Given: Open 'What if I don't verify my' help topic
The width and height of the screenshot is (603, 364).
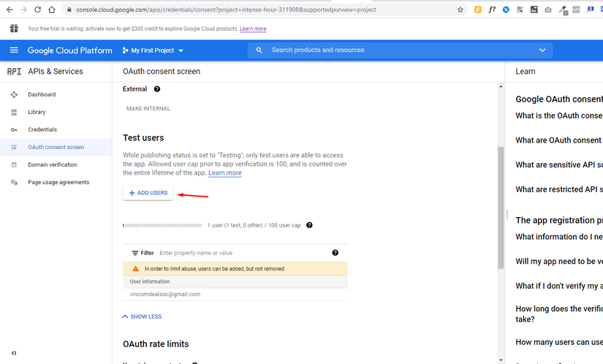Looking at the screenshot, I should pyautogui.click(x=559, y=286).
